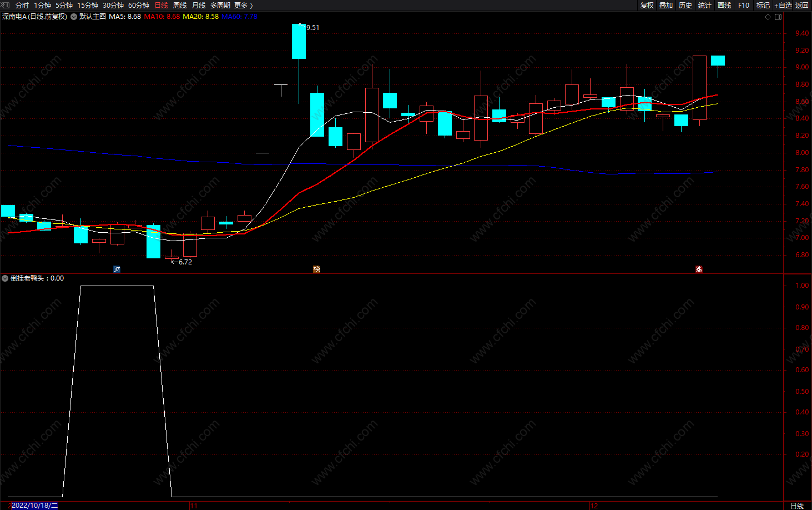Open the 多周期 multi-period view
The height and width of the screenshot is (510, 812).
click(220, 5)
